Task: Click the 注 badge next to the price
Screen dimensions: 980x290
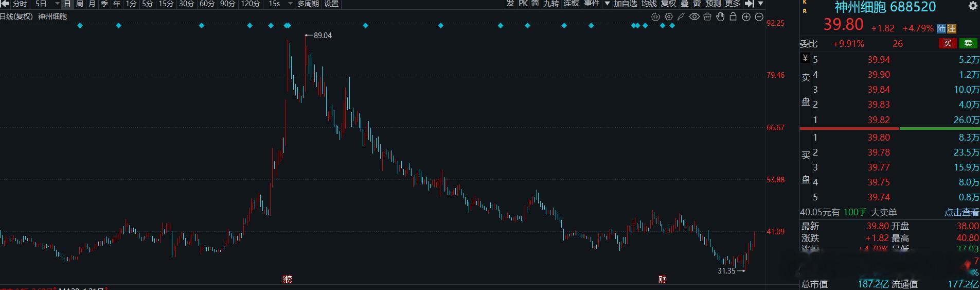Action: pyautogui.click(x=951, y=29)
